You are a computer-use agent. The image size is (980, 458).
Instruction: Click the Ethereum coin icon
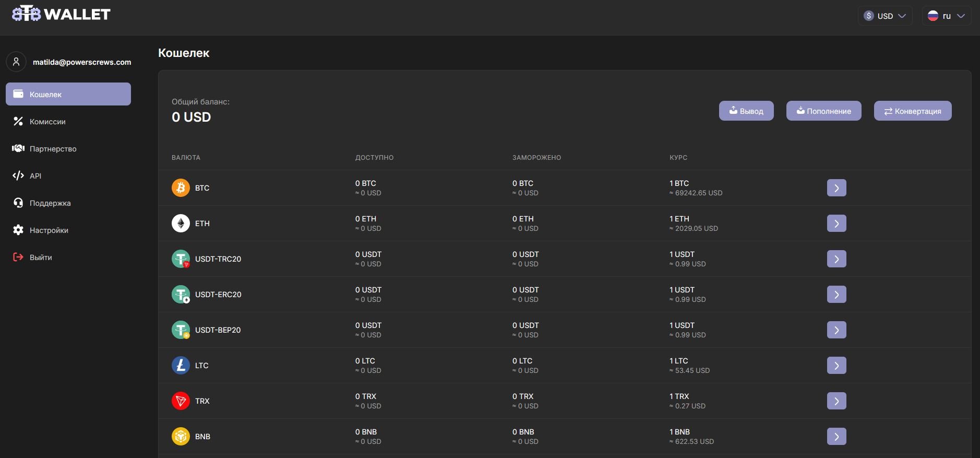181,224
